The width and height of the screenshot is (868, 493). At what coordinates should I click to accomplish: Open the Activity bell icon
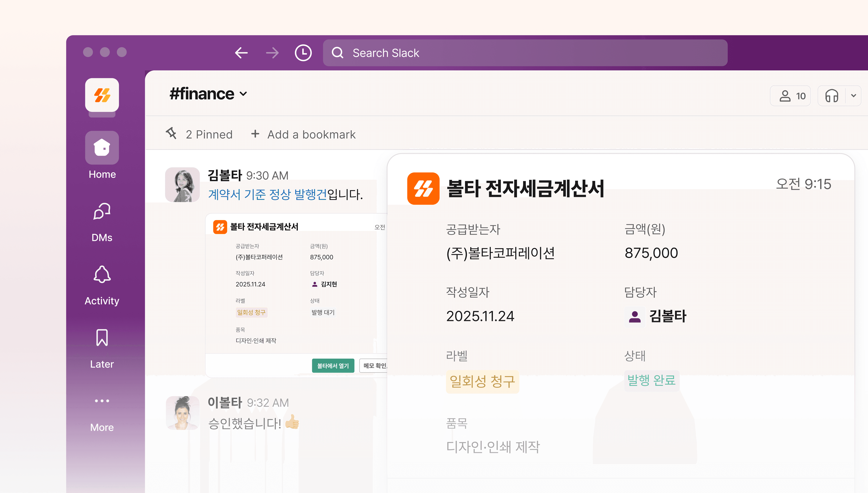[x=102, y=275]
